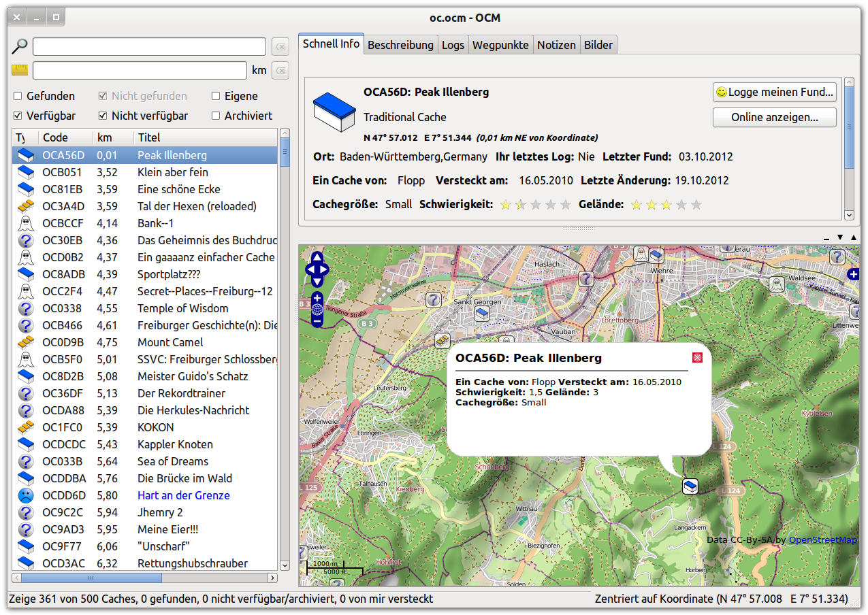The image size is (868, 615).
Task: Open the Notizen tab
Action: tap(556, 45)
